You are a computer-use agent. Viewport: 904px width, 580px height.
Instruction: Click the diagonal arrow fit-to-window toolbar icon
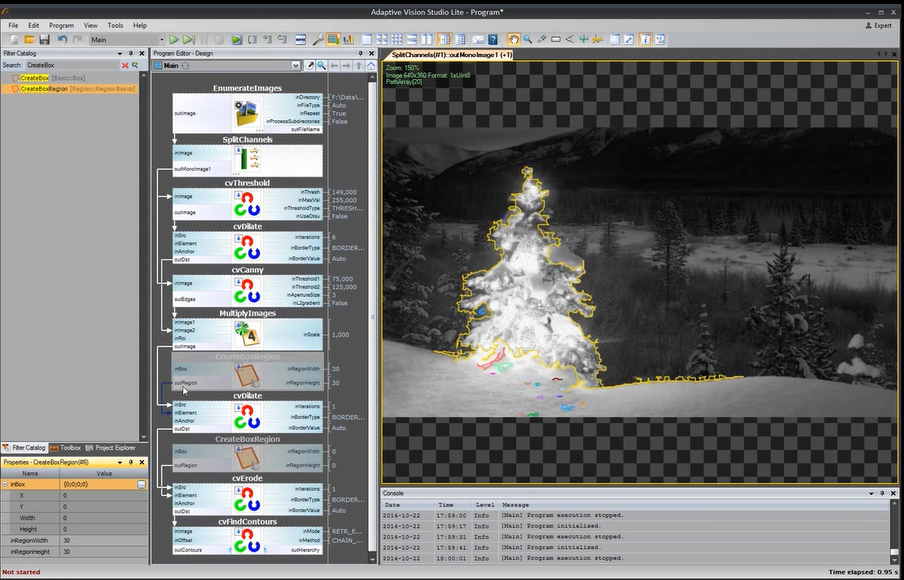(629, 40)
